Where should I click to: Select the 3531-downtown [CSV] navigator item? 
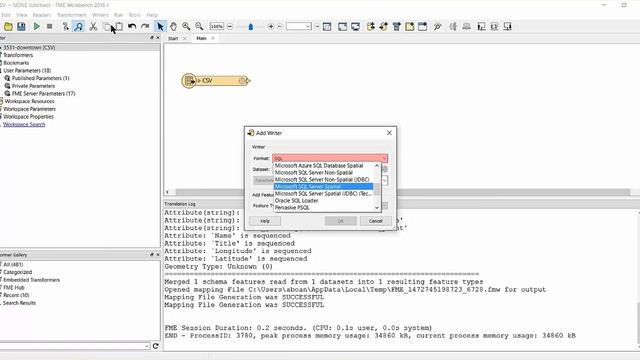pyautogui.click(x=29, y=47)
